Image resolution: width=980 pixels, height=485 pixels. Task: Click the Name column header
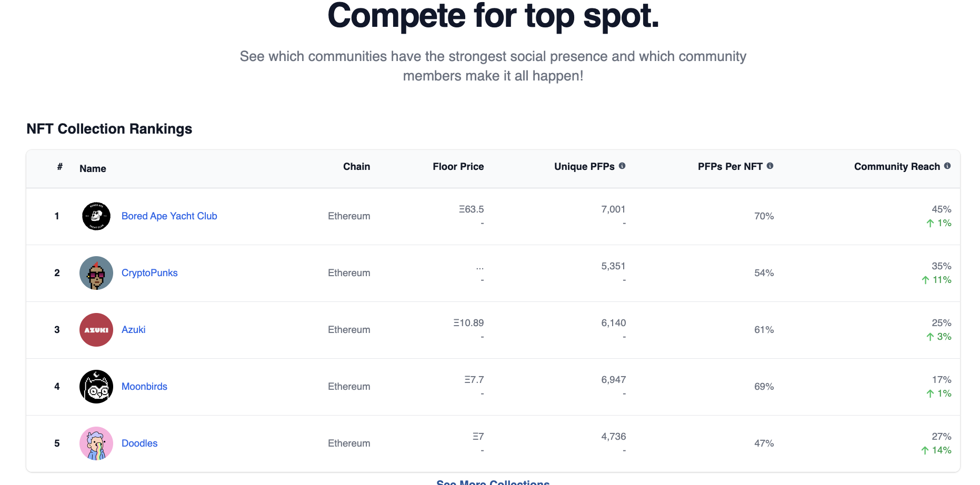(93, 169)
